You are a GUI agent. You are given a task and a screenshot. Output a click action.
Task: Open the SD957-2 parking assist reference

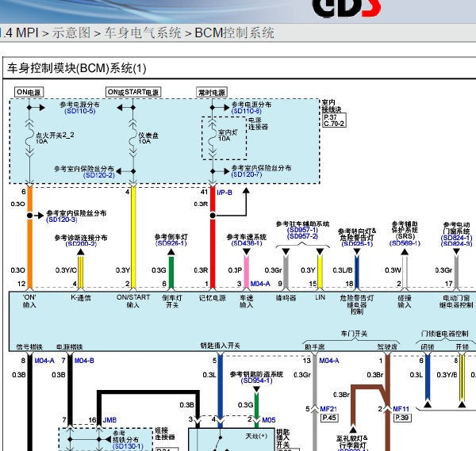pyautogui.click(x=302, y=236)
